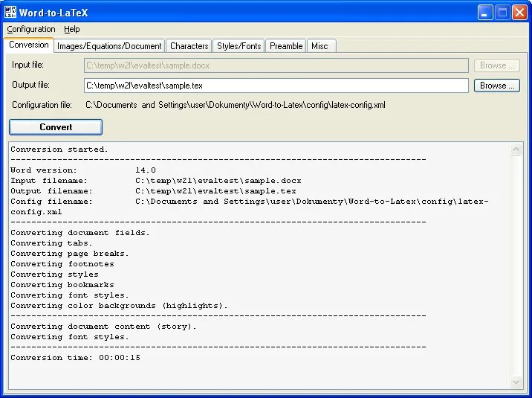This screenshot has width=532, height=398.
Task: Click the Word-to-LaTeX title bar app icon
Action: tap(10, 12)
